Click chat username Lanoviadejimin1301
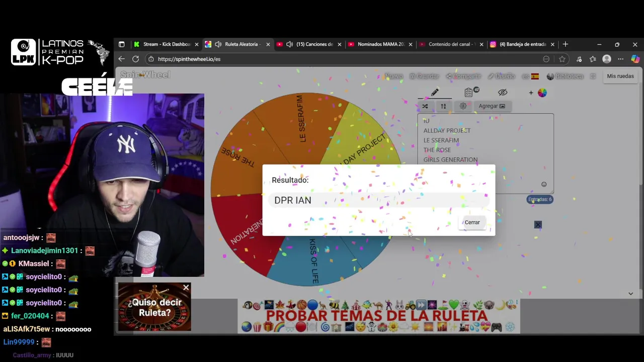The width and height of the screenshot is (644, 362). (45, 250)
